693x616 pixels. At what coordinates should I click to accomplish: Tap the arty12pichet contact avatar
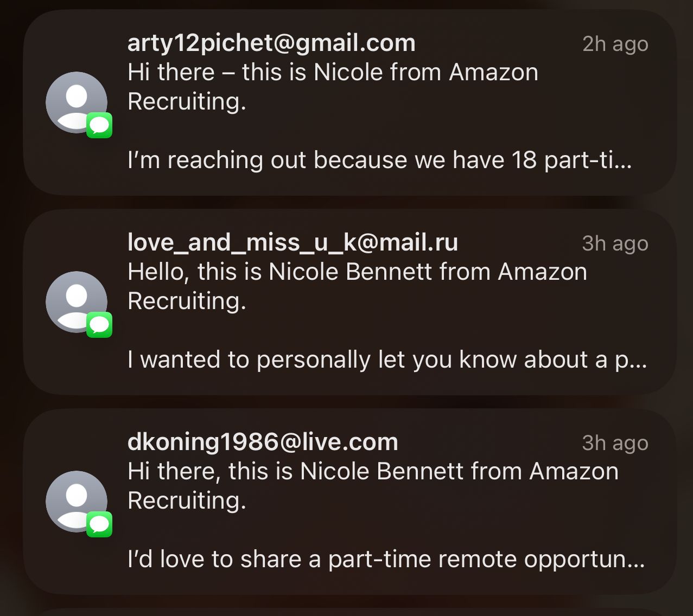pyautogui.click(x=76, y=101)
